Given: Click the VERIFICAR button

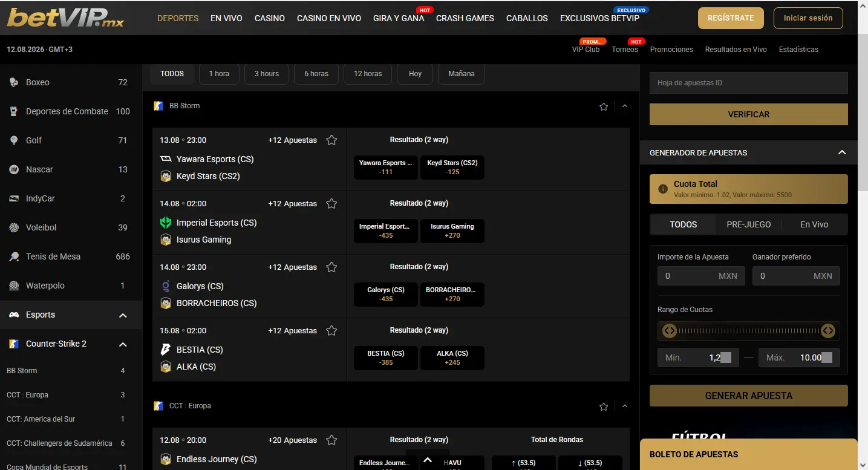Looking at the screenshot, I should tap(749, 114).
